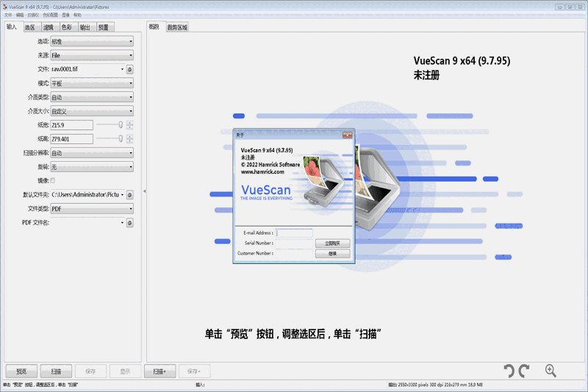Decrease 纸高 with the stepper down arrow
The height and width of the screenshot is (392, 588).
click(130, 141)
